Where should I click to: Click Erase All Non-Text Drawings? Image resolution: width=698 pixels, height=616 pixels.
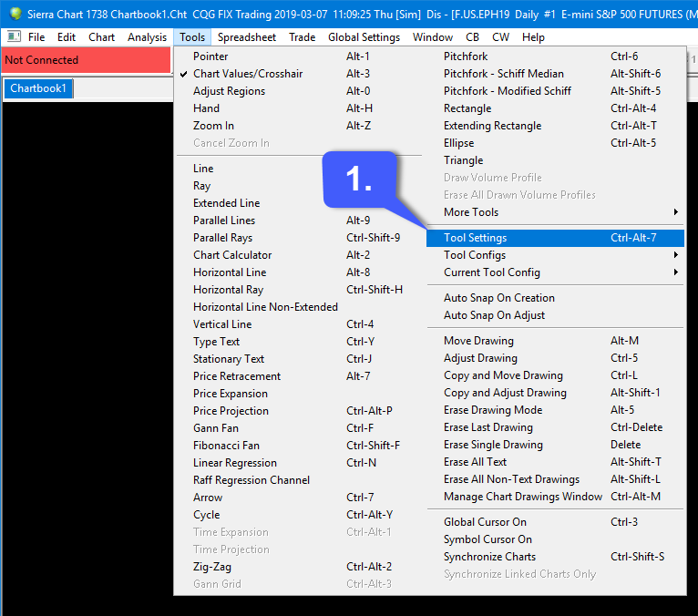click(555, 479)
